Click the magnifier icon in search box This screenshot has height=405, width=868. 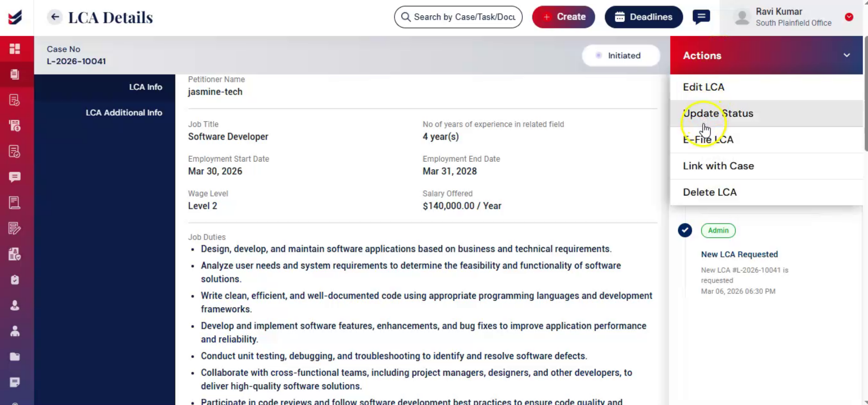coord(406,17)
